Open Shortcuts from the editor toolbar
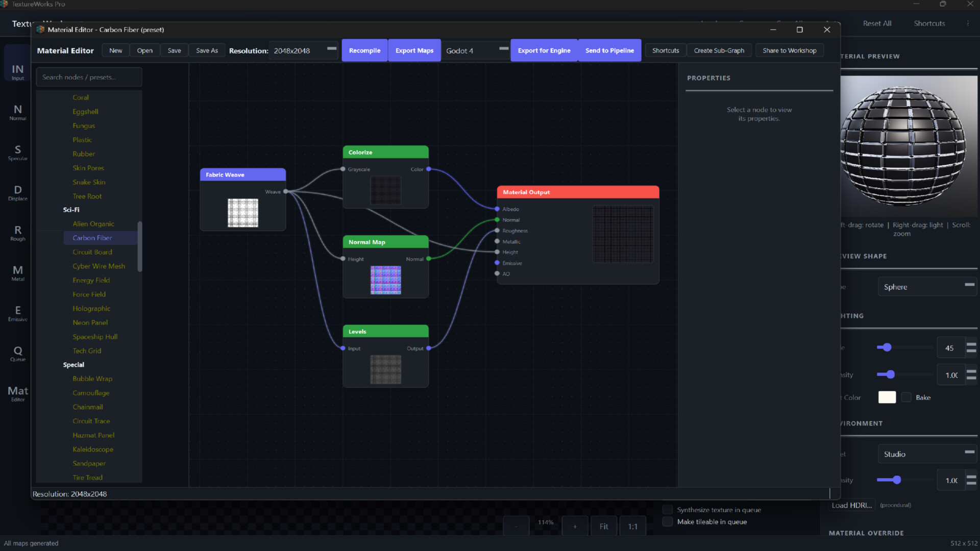 point(666,50)
